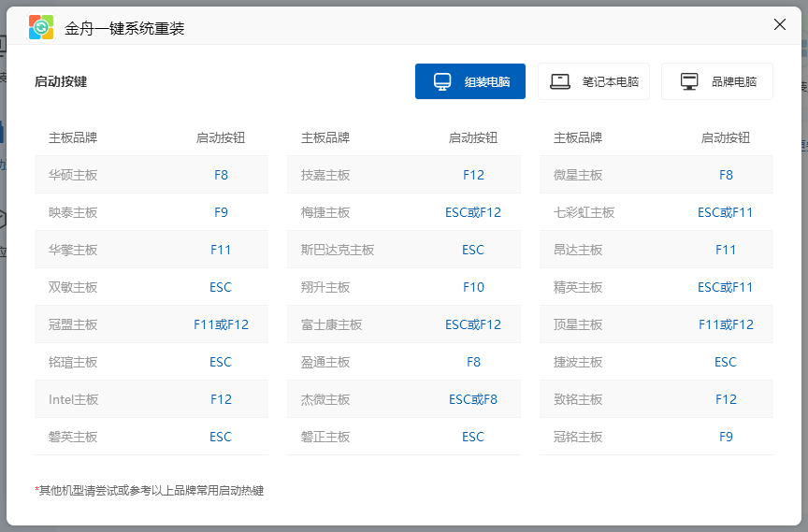Click the F9 hotkey for 冠铭主板
The image size is (808, 532).
[x=726, y=437]
